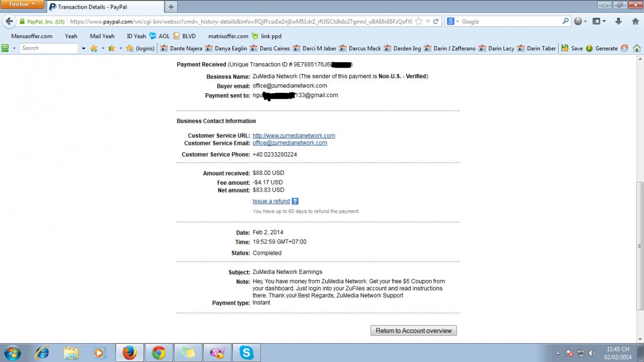
Task: Click the search magnifier icon in Google box
Action: (x=566, y=21)
